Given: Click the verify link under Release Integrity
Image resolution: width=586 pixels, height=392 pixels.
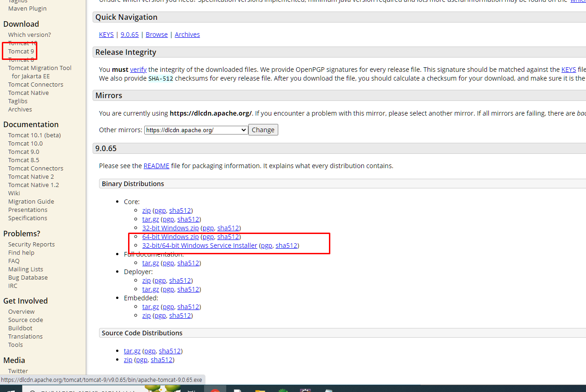Looking at the screenshot, I should [138, 70].
